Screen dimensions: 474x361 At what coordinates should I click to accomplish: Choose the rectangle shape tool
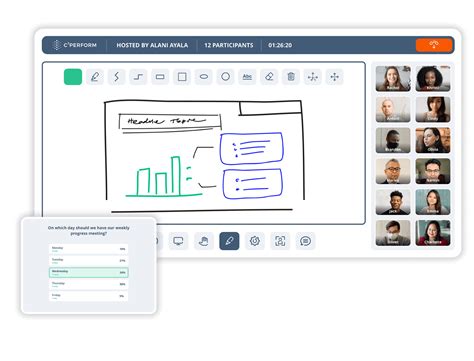(160, 77)
